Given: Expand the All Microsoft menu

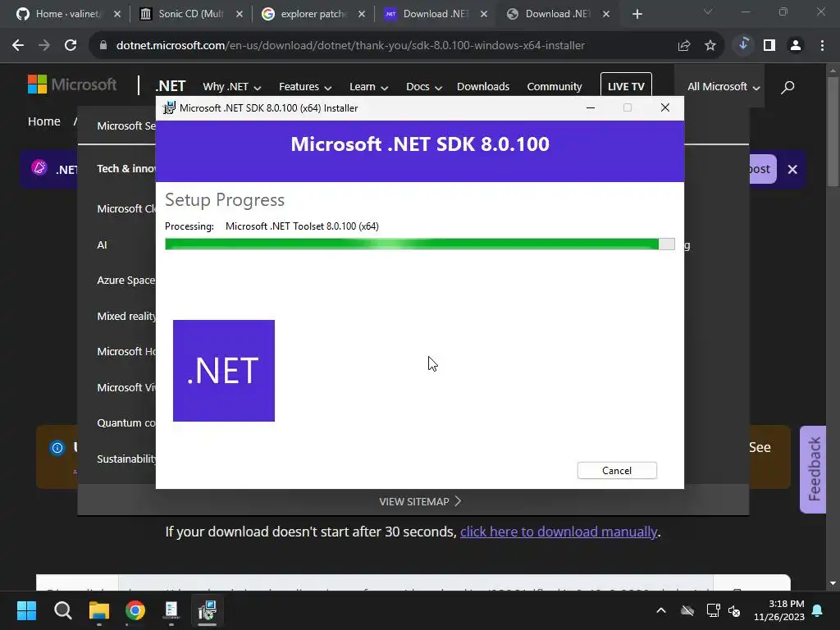Looking at the screenshot, I should [x=724, y=87].
